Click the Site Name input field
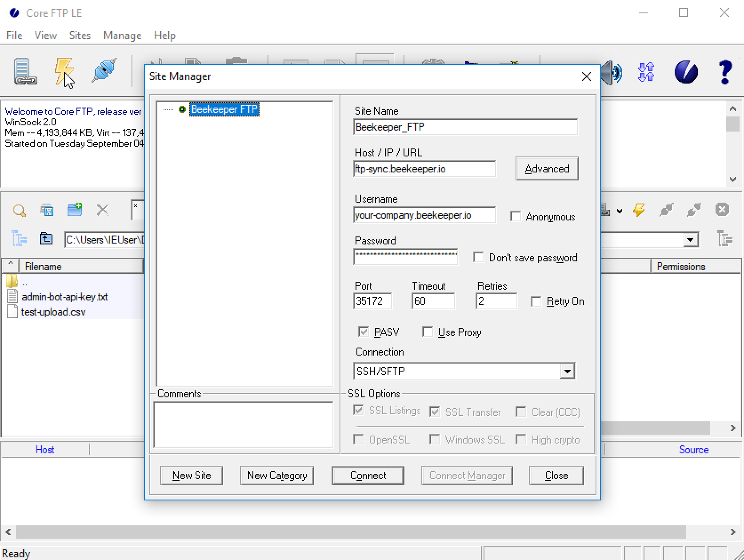This screenshot has width=744, height=560. [465, 127]
